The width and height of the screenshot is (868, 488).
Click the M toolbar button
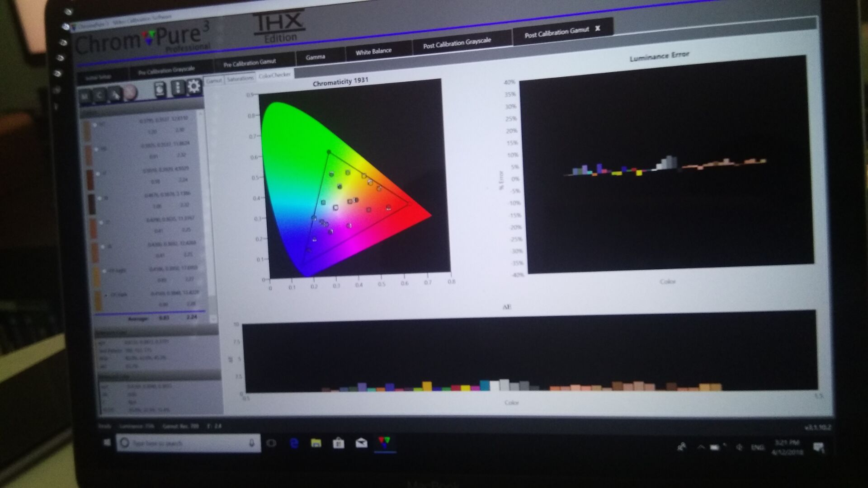85,96
